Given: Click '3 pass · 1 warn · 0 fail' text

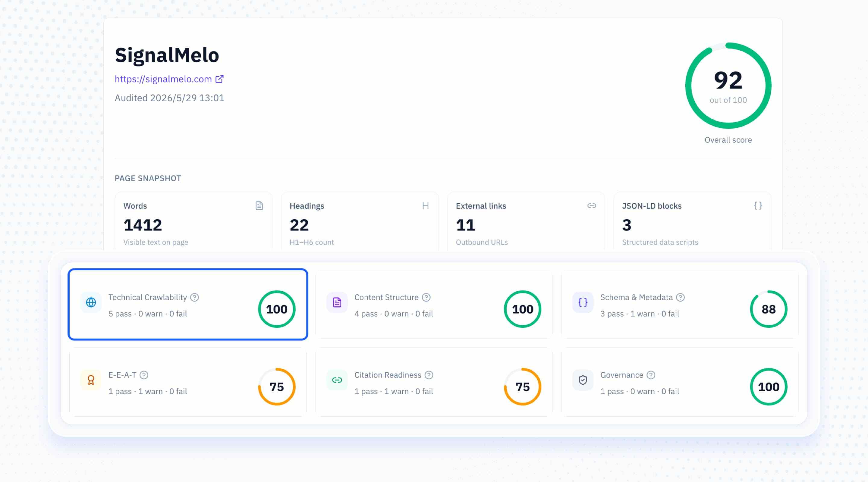Looking at the screenshot, I should point(640,314).
